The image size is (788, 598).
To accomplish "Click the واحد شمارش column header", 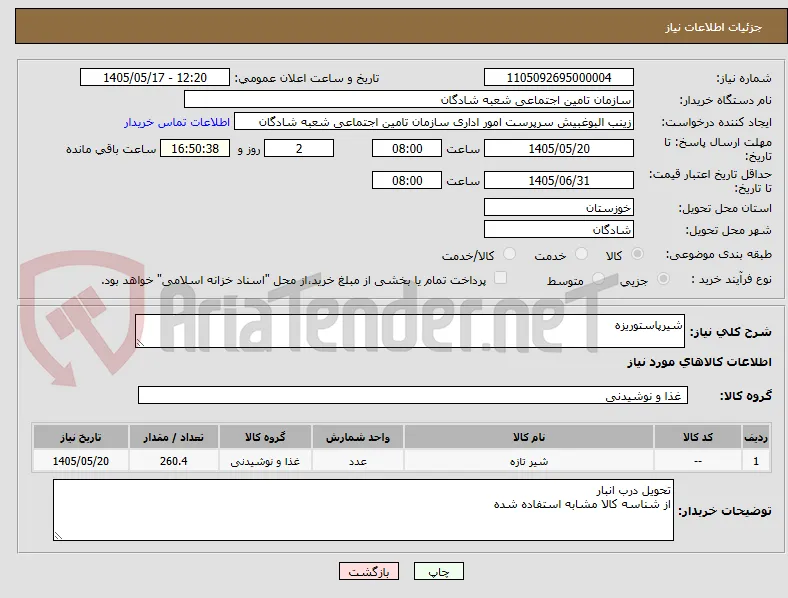I will coord(358,437).
